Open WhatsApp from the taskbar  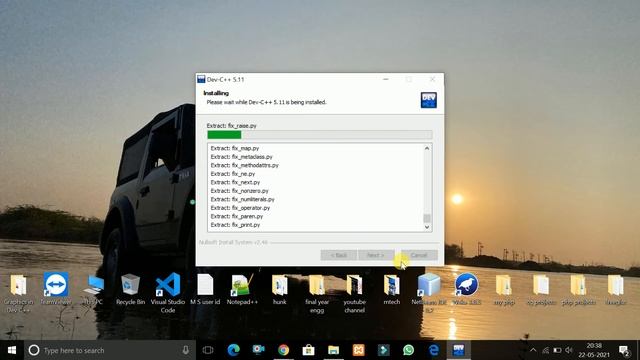408,350
